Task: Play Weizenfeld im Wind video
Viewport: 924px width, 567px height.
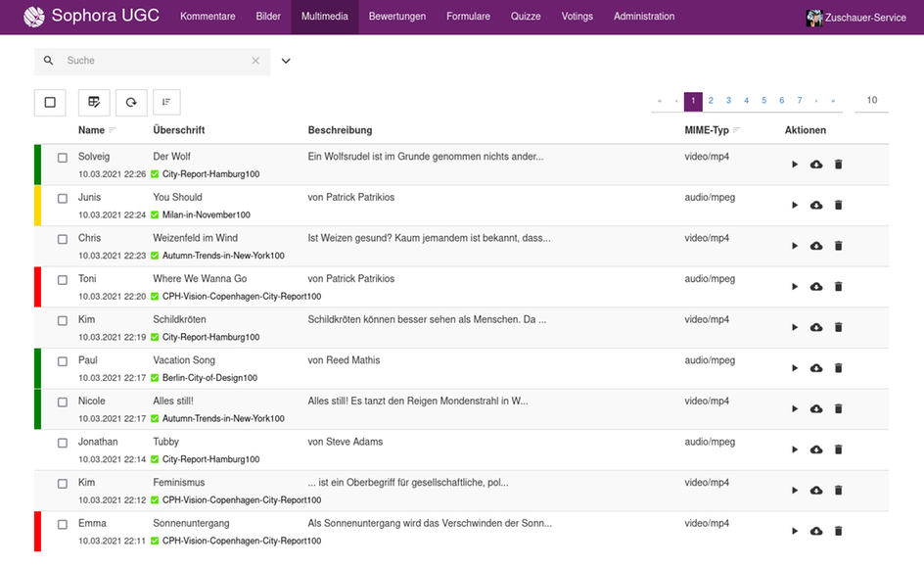Action: click(x=795, y=246)
